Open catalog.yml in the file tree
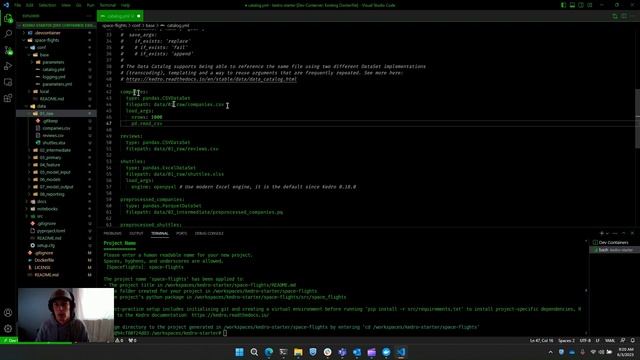The image size is (640, 360). coord(53,69)
